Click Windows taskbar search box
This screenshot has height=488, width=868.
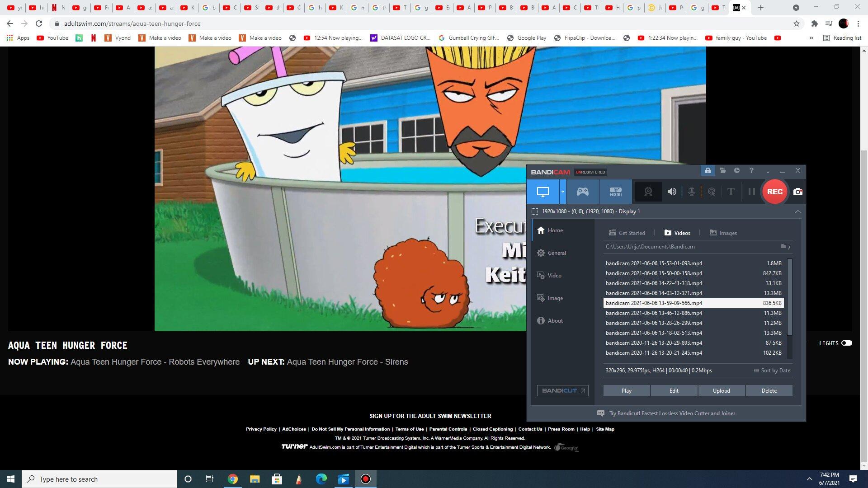(99, 479)
